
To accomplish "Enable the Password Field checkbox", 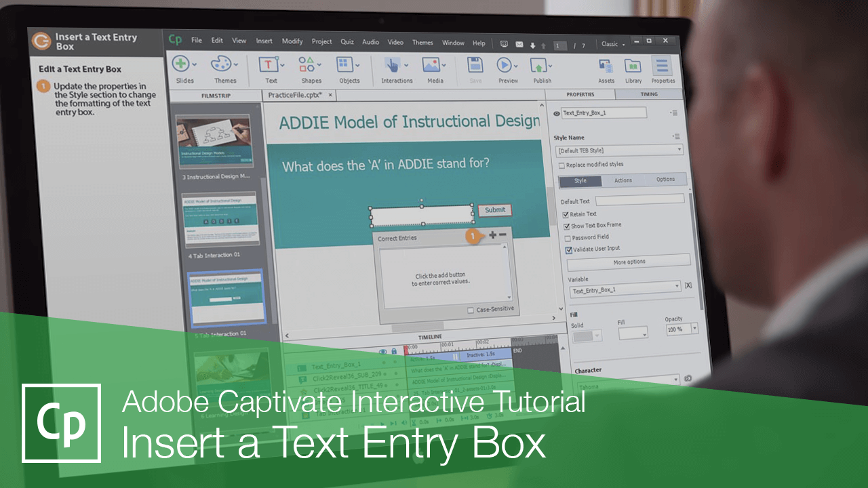I will pyautogui.click(x=568, y=237).
